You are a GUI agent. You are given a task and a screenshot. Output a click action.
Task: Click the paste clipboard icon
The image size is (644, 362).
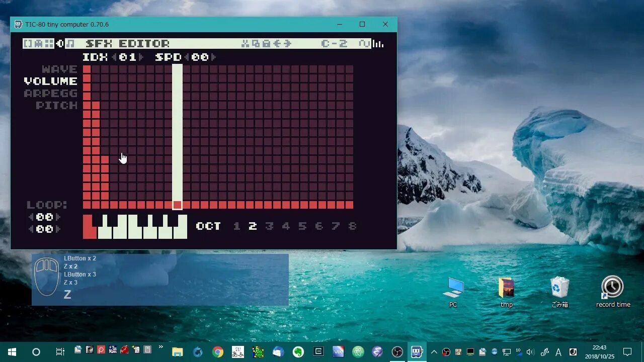point(267,44)
